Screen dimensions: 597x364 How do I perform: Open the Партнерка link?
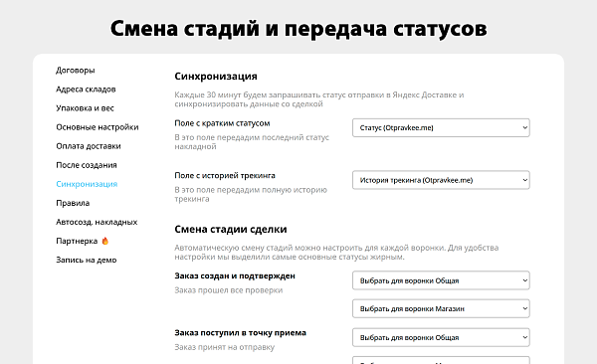pos(77,241)
